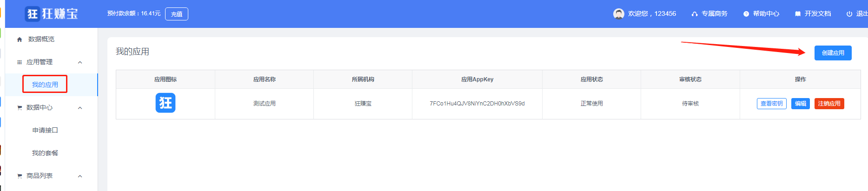Open the 开发文档 link
Screen dimensions: 868x191
click(x=818, y=14)
